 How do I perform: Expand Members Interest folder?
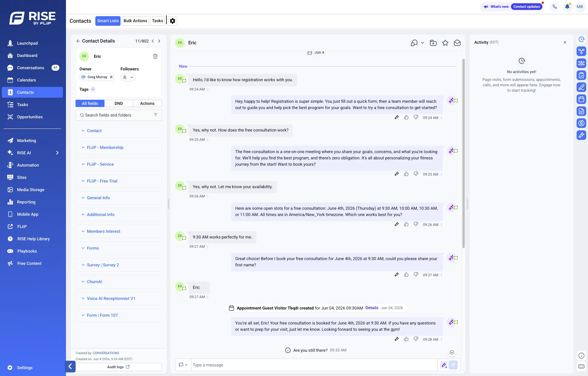(119, 231)
